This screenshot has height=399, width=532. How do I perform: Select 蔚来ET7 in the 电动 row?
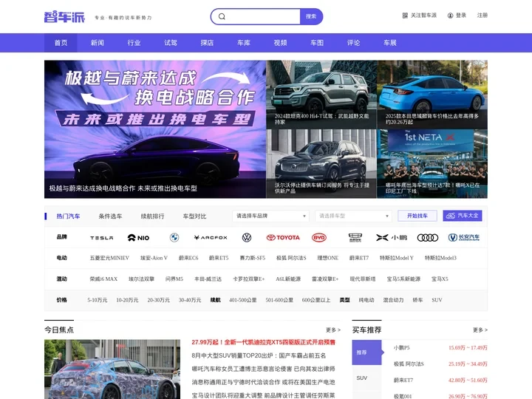359,258
